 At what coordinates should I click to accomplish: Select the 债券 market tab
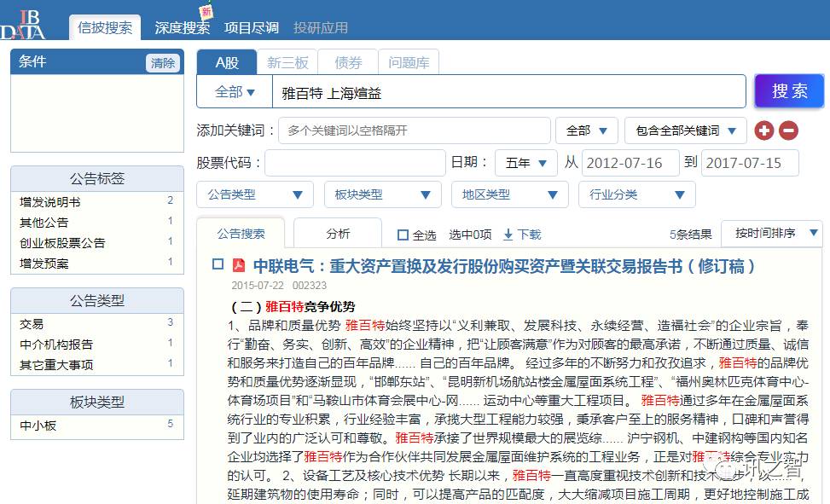coord(348,63)
